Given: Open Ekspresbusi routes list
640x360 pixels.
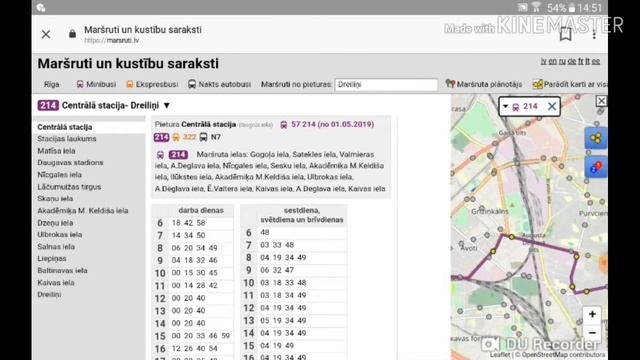Looking at the screenshot, I should 152,84.
